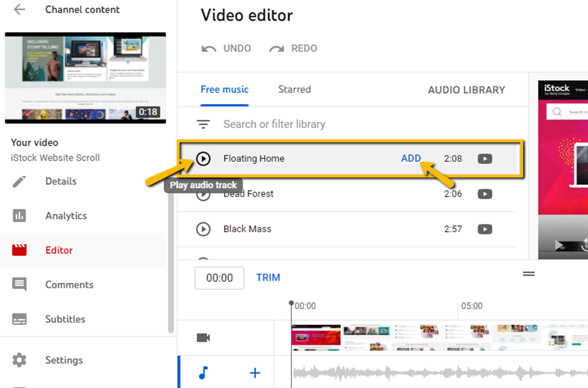Select the Floating Home track title
This screenshot has width=588, height=388.
point(254,158)
